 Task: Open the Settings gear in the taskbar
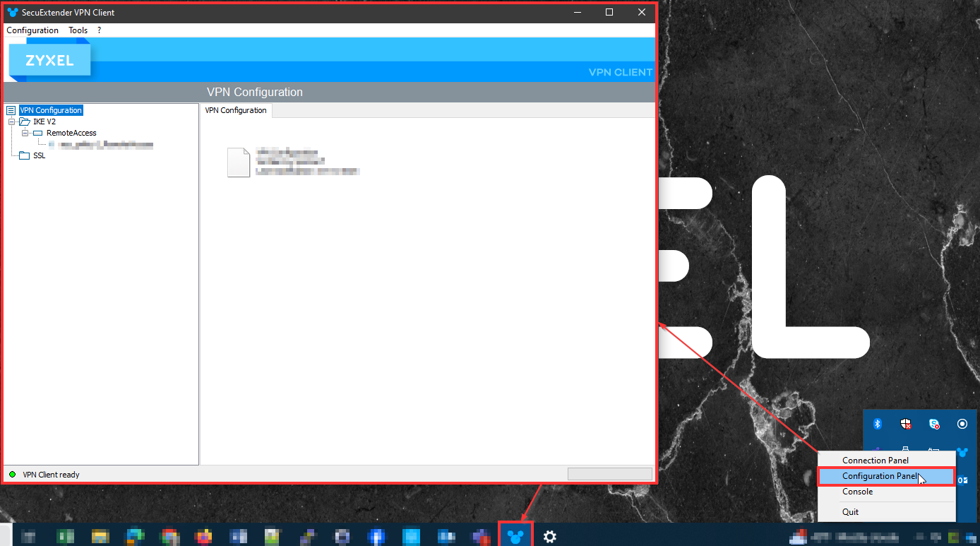(549, 537)
